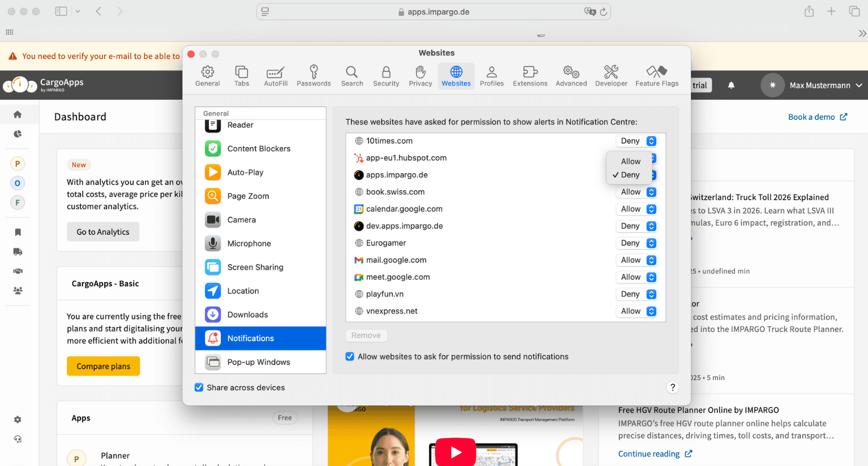
Task: Open the Privacy hand icon pane
Action: click(x=420, y=76)
